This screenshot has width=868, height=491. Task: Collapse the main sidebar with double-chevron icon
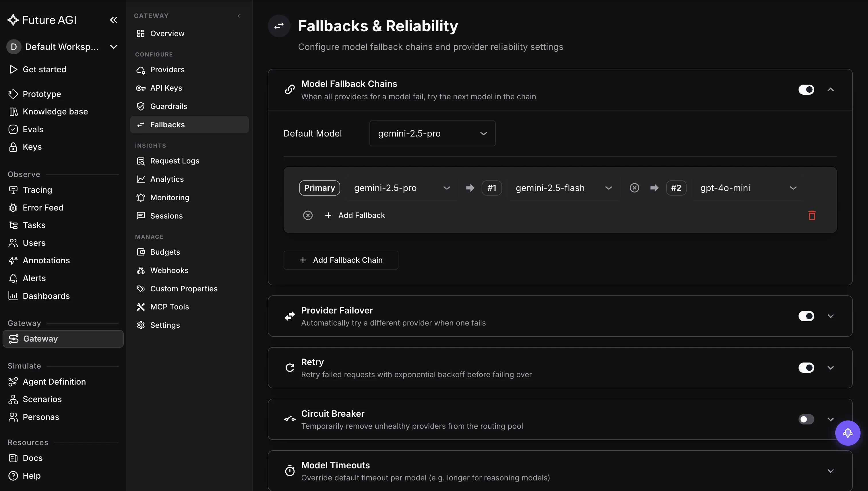tap(113, 20)
